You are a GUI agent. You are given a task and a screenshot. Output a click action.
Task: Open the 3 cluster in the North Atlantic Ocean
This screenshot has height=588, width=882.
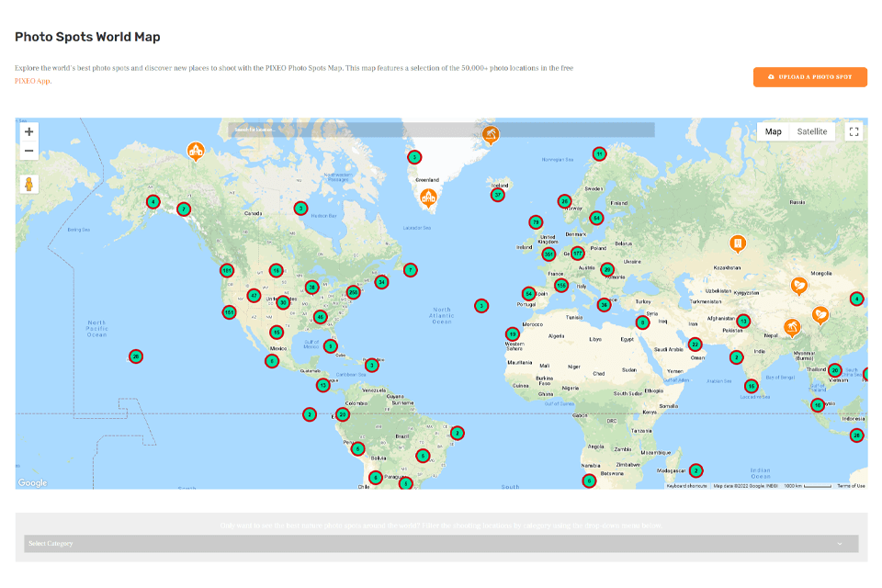click(x=481, y=306)
